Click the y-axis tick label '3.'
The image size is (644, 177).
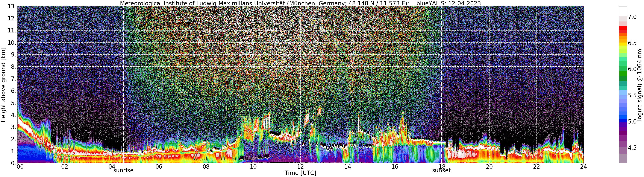[x=14, y=127]
